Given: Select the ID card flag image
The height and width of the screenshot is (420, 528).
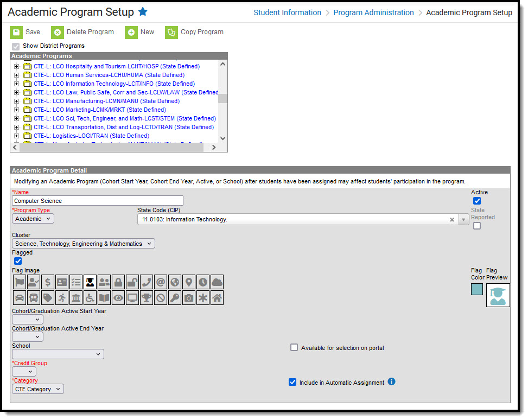Looking at the screenshot, I should pos(62,282).
